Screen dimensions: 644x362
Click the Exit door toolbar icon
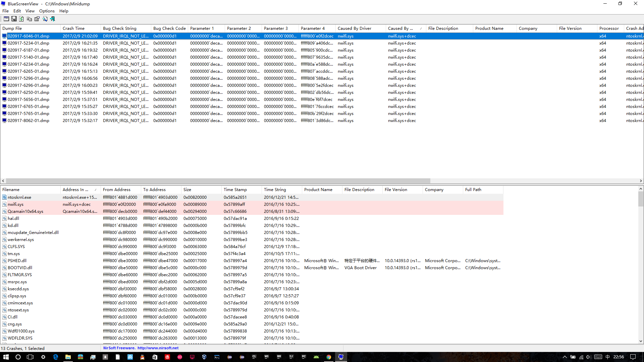(53, 19)
